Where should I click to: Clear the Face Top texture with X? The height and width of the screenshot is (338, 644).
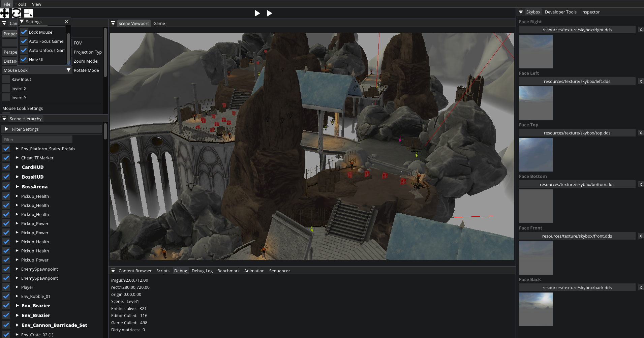[640, 133]
